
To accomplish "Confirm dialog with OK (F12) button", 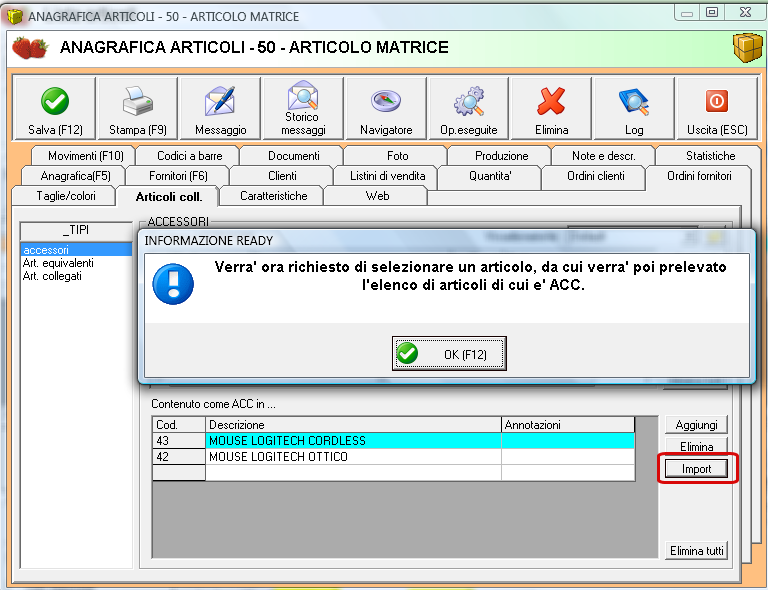I will click(449, 354).
